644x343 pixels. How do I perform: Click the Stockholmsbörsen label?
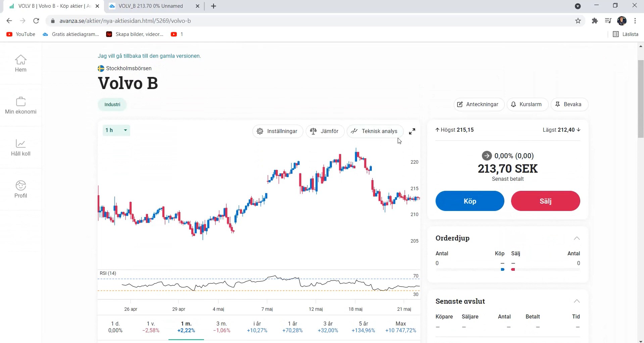[x=129, y=69]
